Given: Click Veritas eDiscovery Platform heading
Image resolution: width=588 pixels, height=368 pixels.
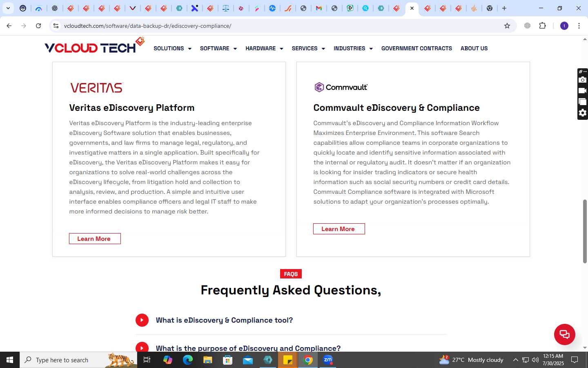Looking at the screenshot, I should [x=132, y=108].
